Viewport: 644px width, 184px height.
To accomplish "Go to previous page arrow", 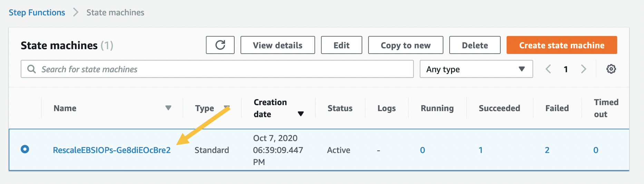I will [548, 69].
